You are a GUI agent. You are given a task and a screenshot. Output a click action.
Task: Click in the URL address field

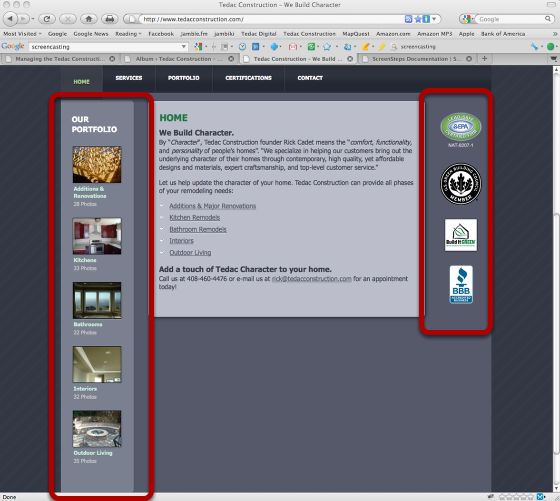coord(271,19)
